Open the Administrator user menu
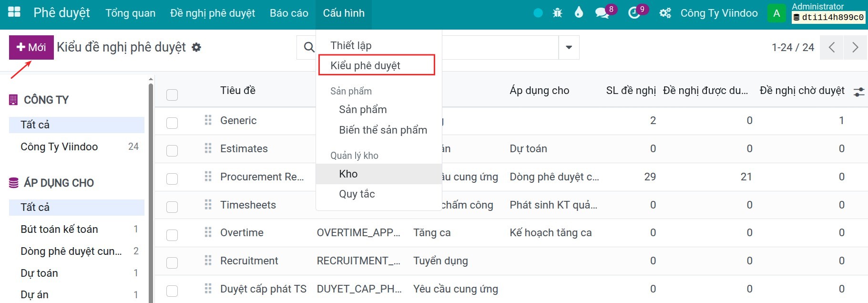The width and height of the screenshot is (868, 303). tap(817, 13)
